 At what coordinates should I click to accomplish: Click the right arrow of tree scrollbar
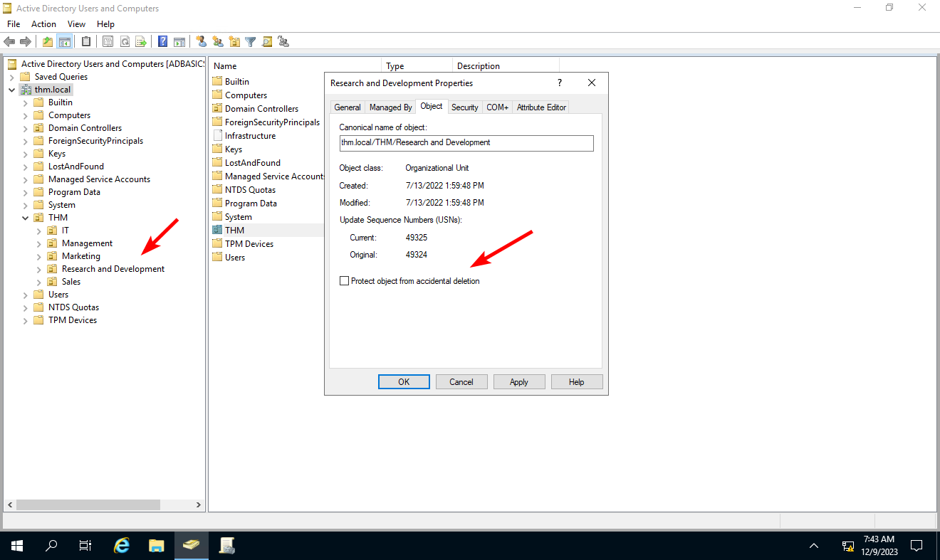click(199, 505)
